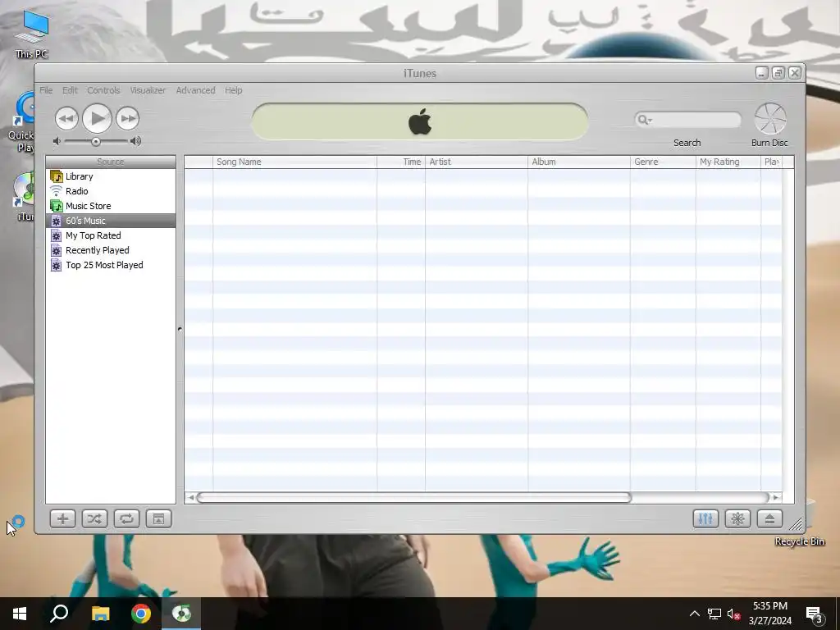
Task: Open Music Store in the Source list
Action: pyautogui.click(x=111, y=206)
